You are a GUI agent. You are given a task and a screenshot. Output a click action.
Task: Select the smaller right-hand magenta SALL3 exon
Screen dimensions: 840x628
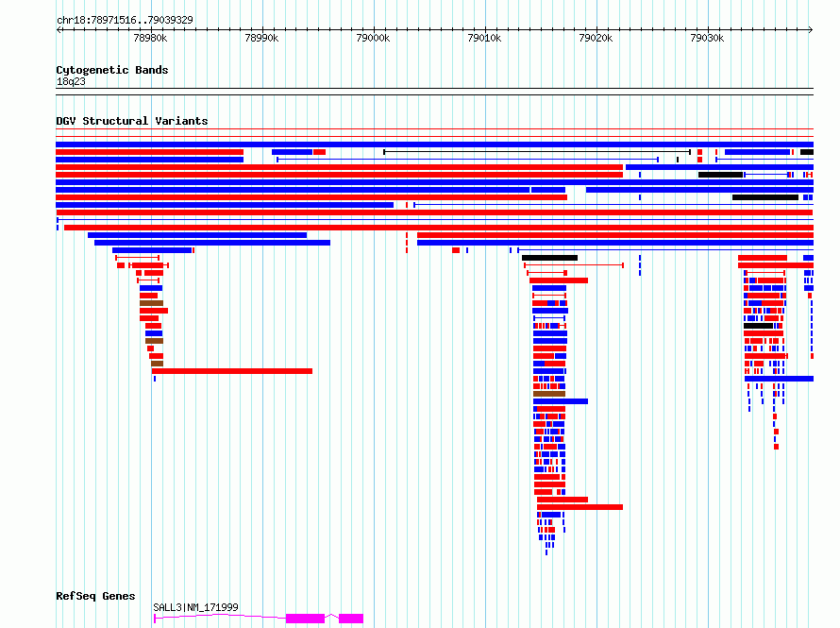coord(351,619)
